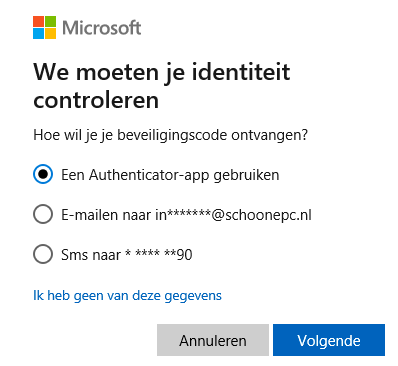Viewport: 398px width, 366px height.
Task: Continue with the Volgende button
Action: click(329, 340)
